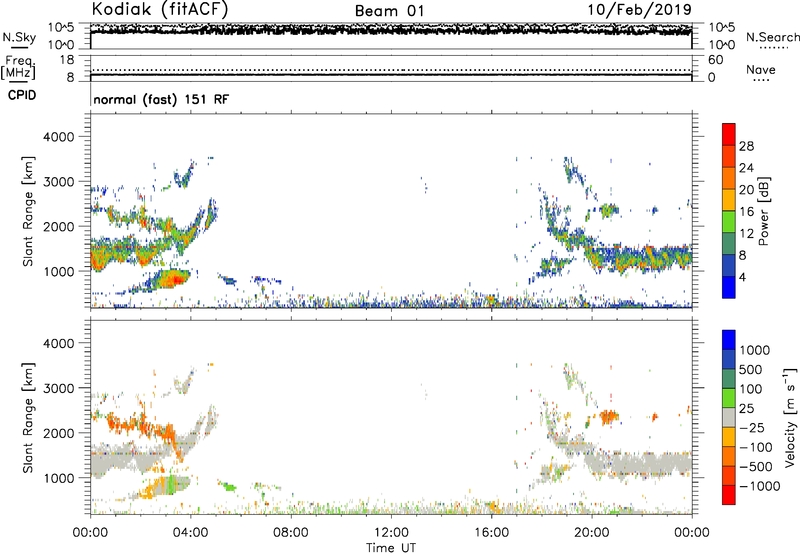
Task: Click the '12:00' time axis tick label
Action: pyautogui.click(x=391, y=533)
